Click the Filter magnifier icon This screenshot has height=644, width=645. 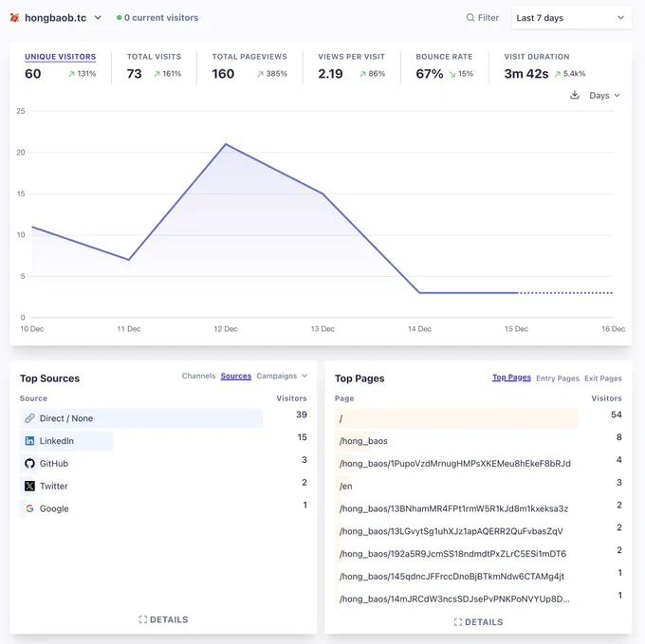470,18
